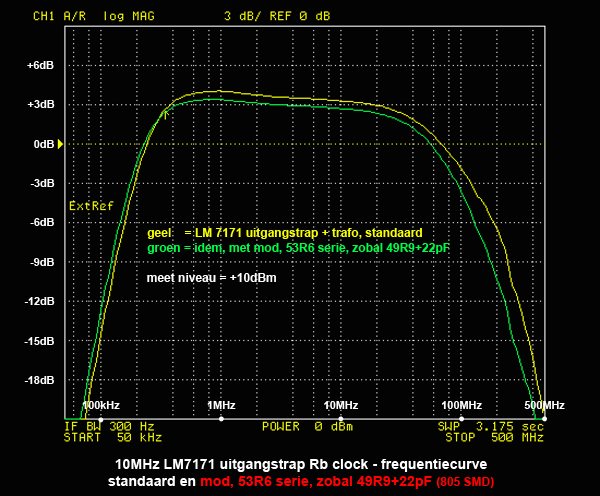
Task: Click the yellow 'geel = LM 7171' legend line
Action: click(x=285, y=233)
